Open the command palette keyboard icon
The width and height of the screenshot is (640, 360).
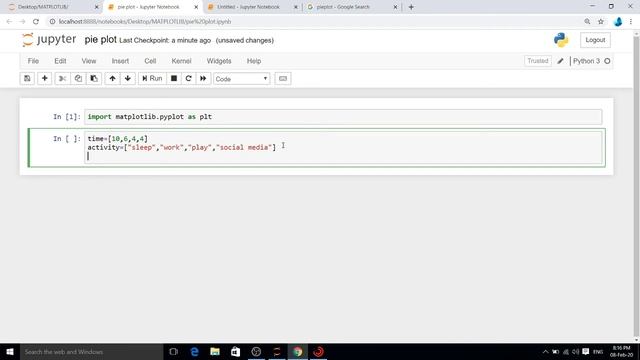[x=283, y=78]
